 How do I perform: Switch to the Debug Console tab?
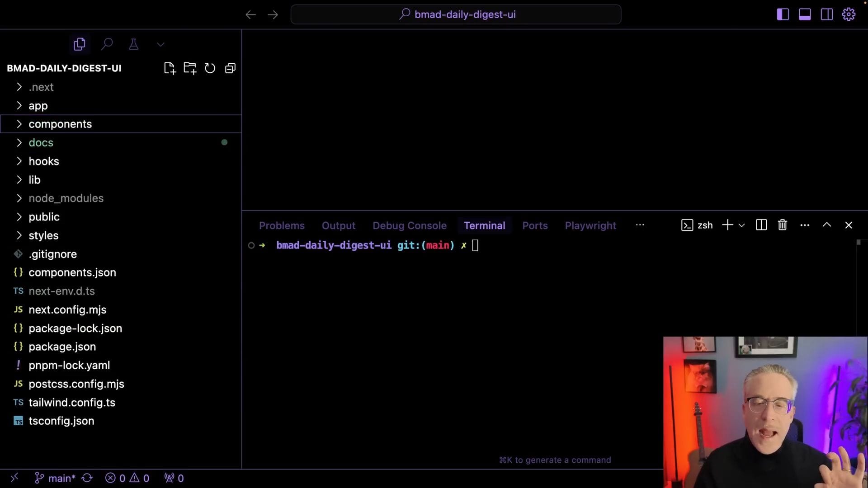coord(409,225)
